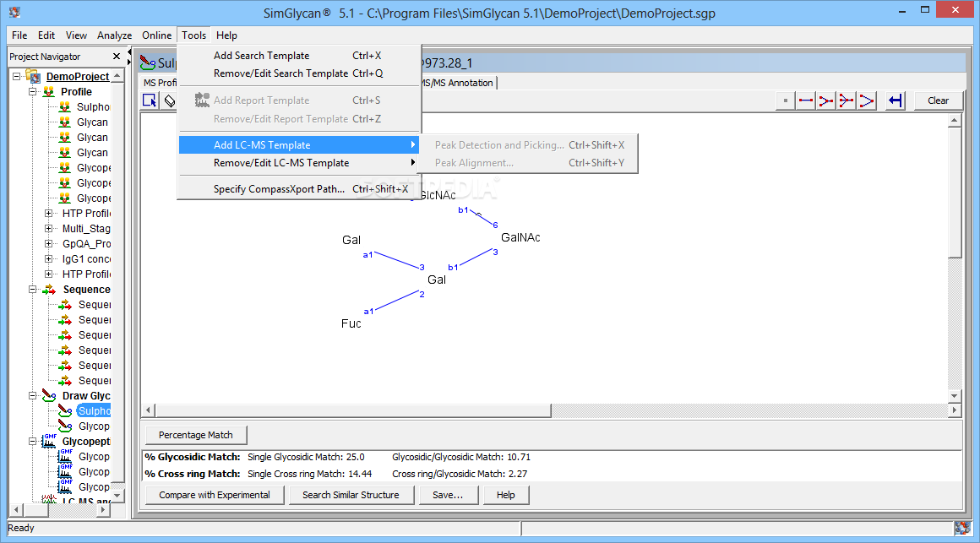Screen dimensions: 980x543
Task: Open the Online menu
Action: [157, 35]
